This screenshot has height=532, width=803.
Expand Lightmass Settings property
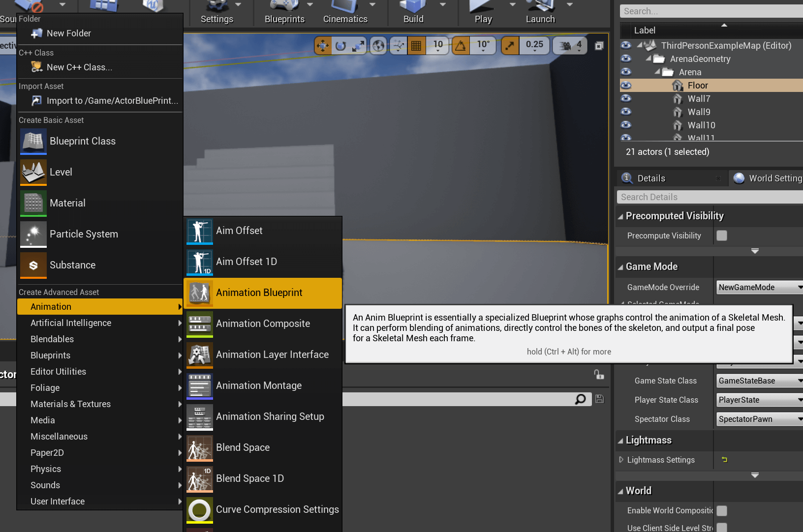click(x=621, y=460)
